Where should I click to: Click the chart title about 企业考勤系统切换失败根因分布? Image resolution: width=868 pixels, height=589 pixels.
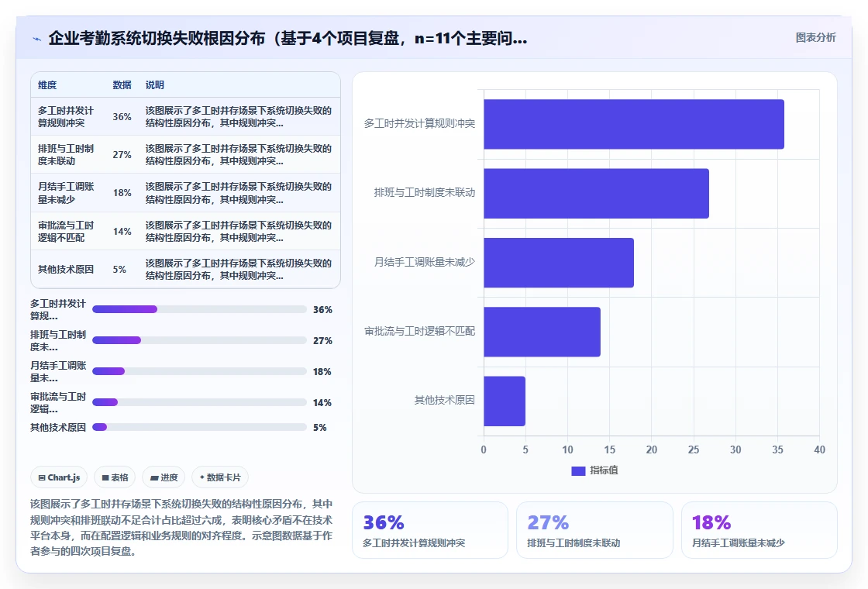(x=288, y=38)
